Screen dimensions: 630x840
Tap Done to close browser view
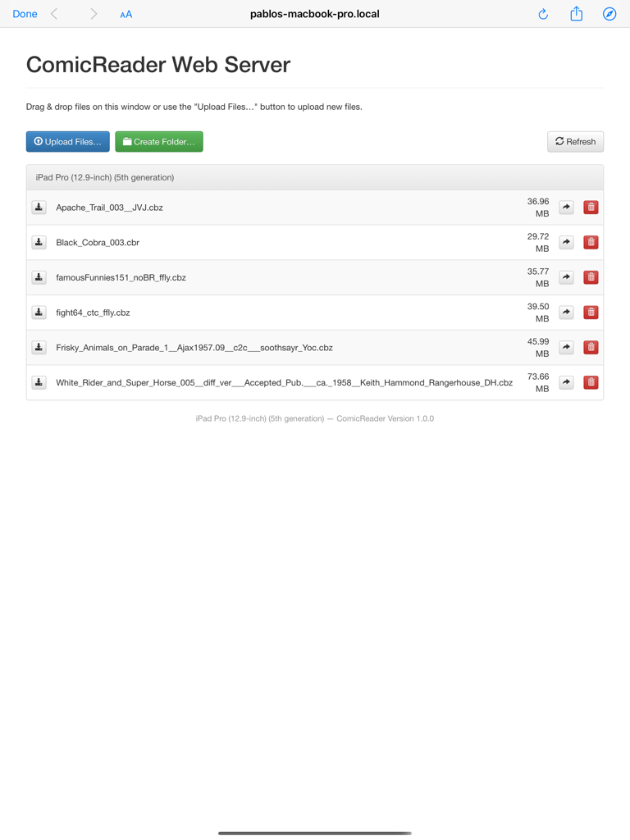[x=25, y=14]
